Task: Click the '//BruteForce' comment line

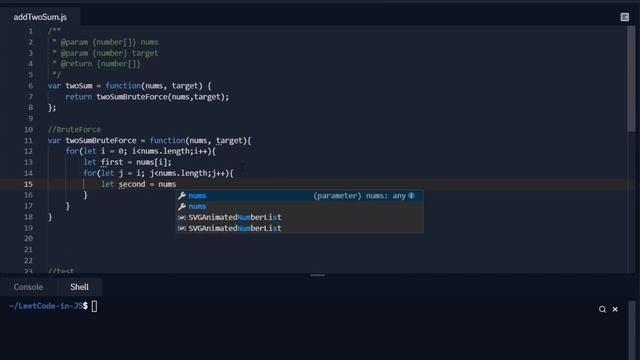Action: click(74, 129)
